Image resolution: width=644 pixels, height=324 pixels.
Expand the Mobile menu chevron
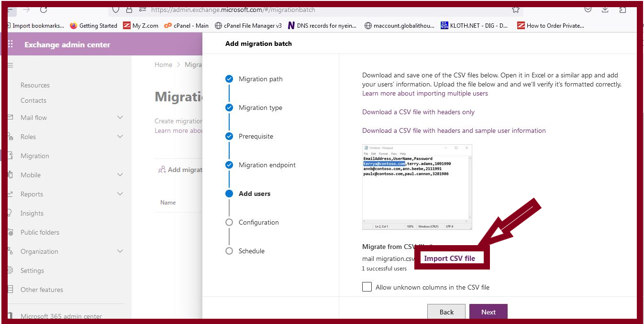point(120,175)
